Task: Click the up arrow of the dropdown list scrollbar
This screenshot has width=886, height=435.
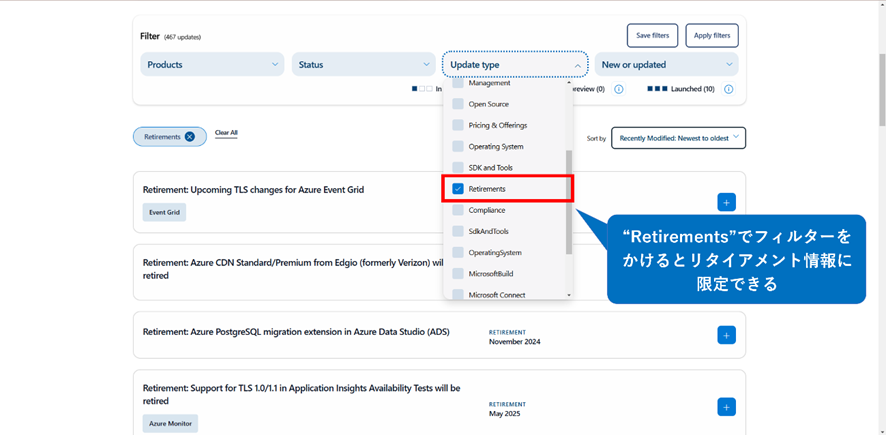Action: click(x=568, y=83)
